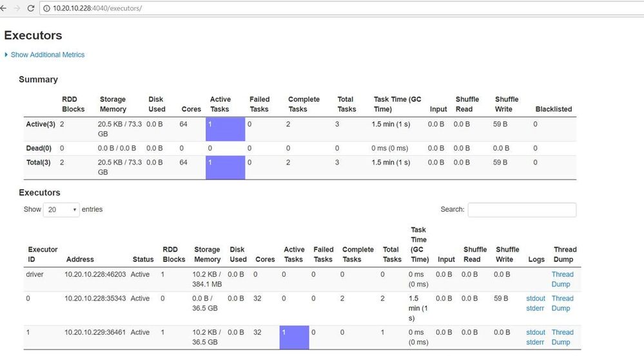Open stdout log for executor 10.20.10.228:35343
This screenshot has height=356, width=644.
tap(536, 298)
